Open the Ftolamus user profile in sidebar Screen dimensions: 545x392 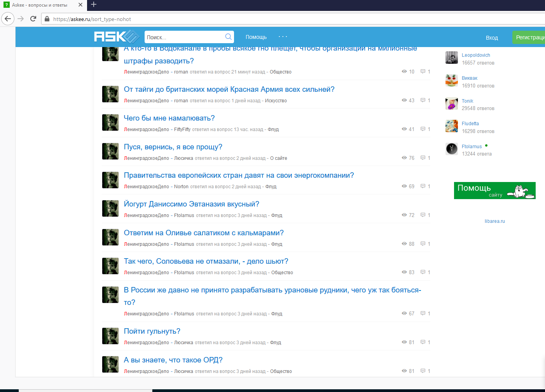(472, 147)
